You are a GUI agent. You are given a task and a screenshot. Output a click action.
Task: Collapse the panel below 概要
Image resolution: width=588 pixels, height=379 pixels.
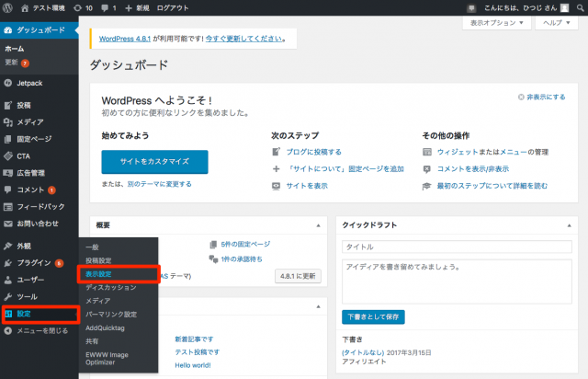point(318,306)
